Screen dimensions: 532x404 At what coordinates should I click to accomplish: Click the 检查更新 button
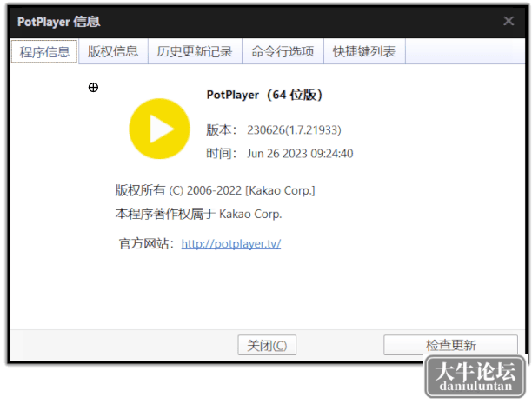[450, 345]
